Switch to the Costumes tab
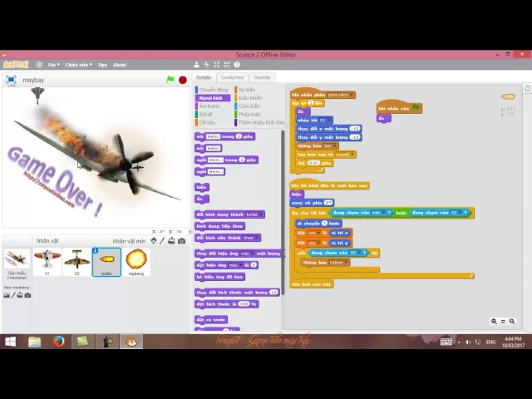532x399 pixels. (232, 77)
